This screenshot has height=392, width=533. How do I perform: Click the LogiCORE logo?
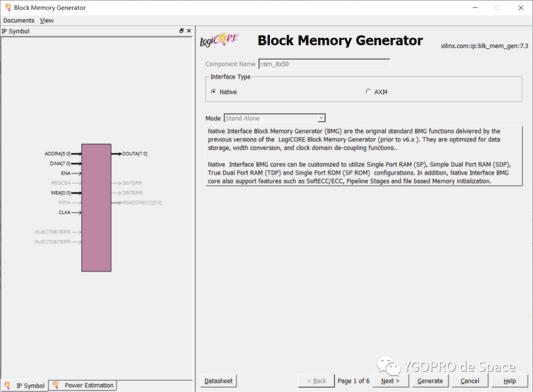pyautogui.click(x=220, y=39)
